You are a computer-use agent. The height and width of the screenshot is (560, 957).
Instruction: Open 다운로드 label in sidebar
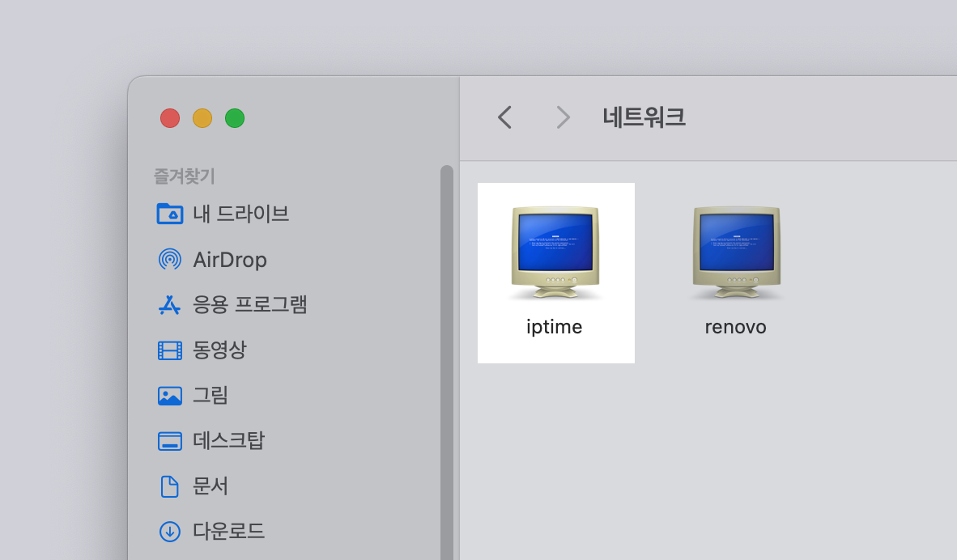pyautogui.click(x=228, y=531)
